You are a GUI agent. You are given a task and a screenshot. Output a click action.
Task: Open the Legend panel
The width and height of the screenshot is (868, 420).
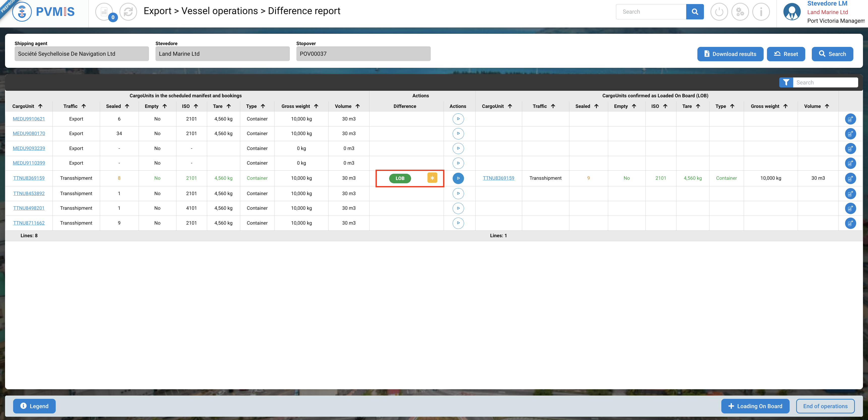click(34, 406)
